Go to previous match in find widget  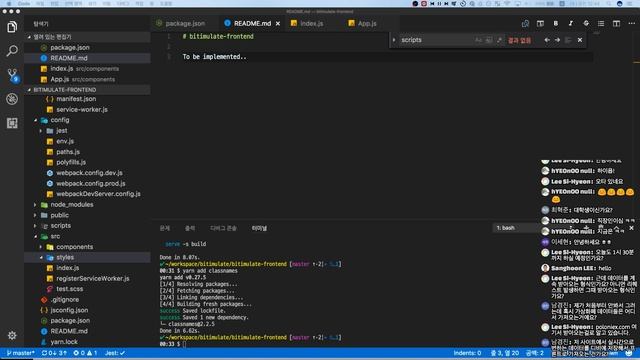click(547, 40)
